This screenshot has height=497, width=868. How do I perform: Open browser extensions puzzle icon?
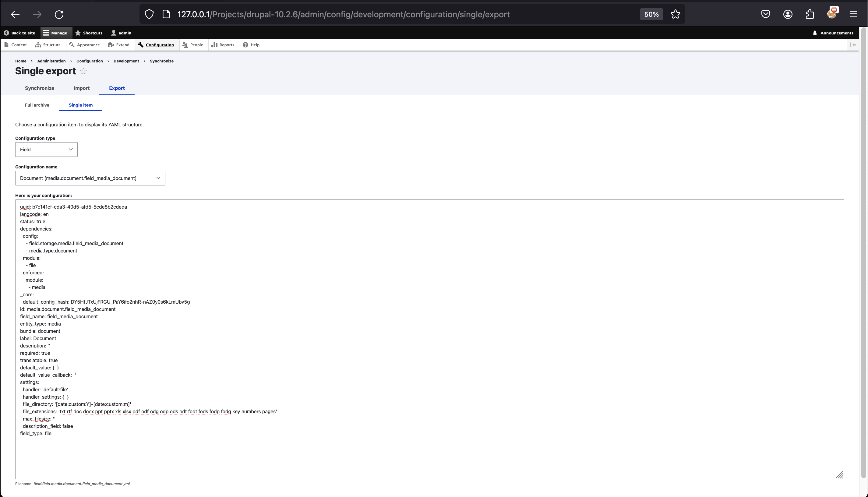(810, 14)
